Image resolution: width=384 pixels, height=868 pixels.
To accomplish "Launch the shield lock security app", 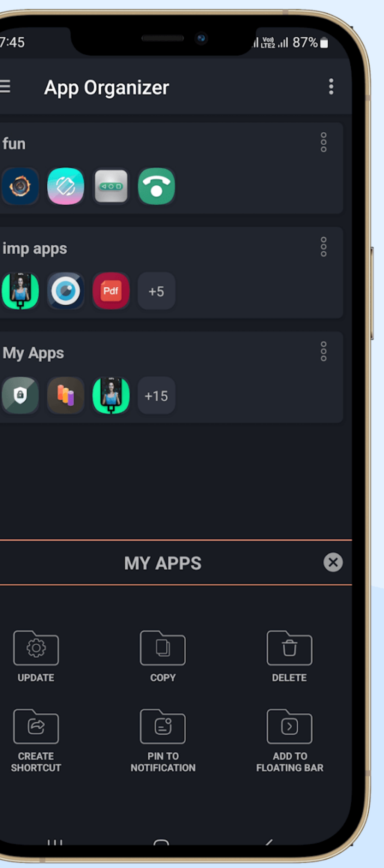I will click(x=20, y=395).
